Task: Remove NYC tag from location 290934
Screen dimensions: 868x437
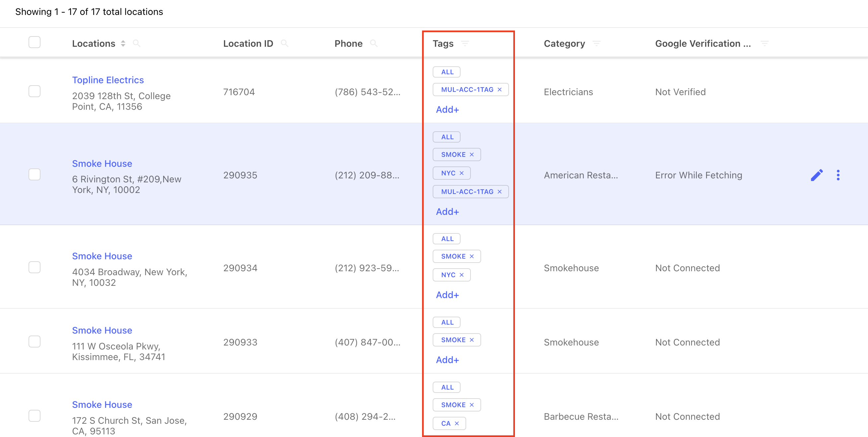Action: click(x=462, y=275)
